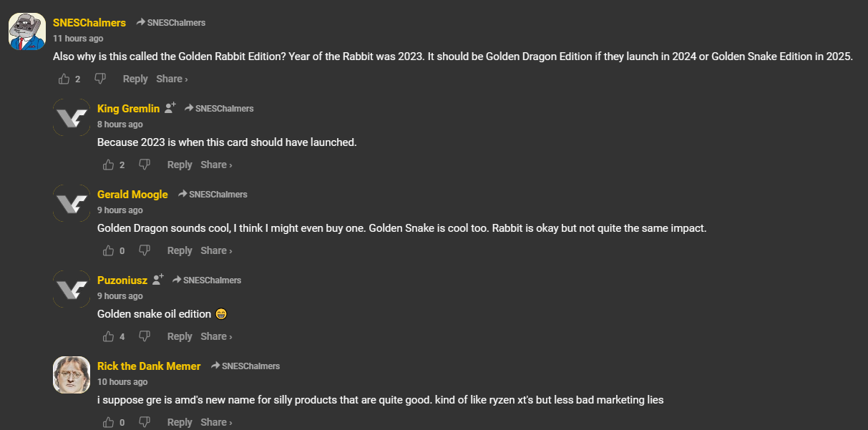Click SNESChalmers' avatar picture
The width and height of the screenshot is (868, 430).
pos(27,31)
